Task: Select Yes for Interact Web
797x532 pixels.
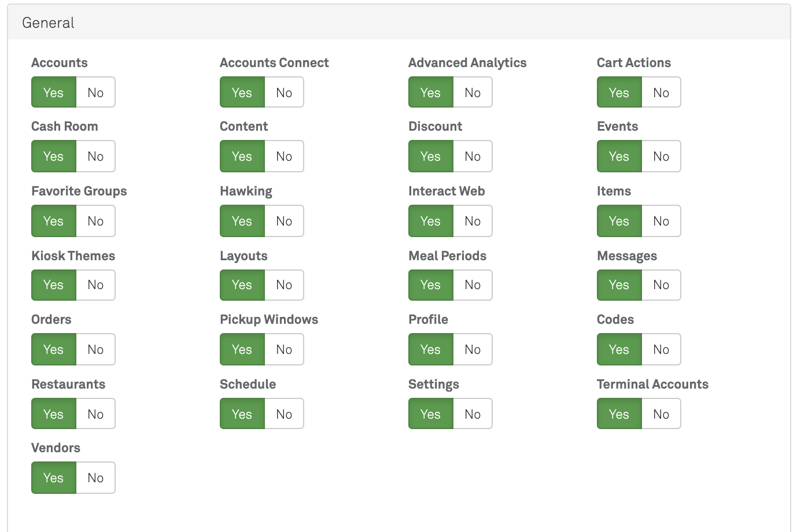Action: pyautogui.click(x=430, y=221)
